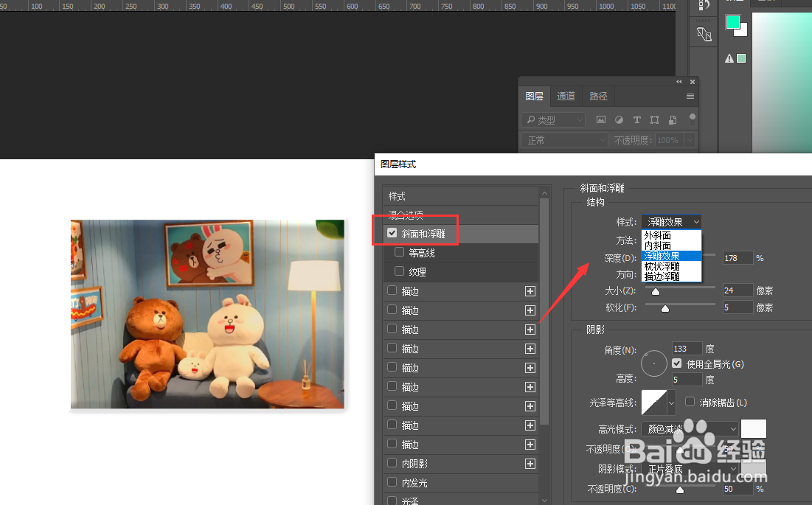
Task: Open the 类型 layer filter dropdown
Action: pyautogui.click(x=553, y=120)
